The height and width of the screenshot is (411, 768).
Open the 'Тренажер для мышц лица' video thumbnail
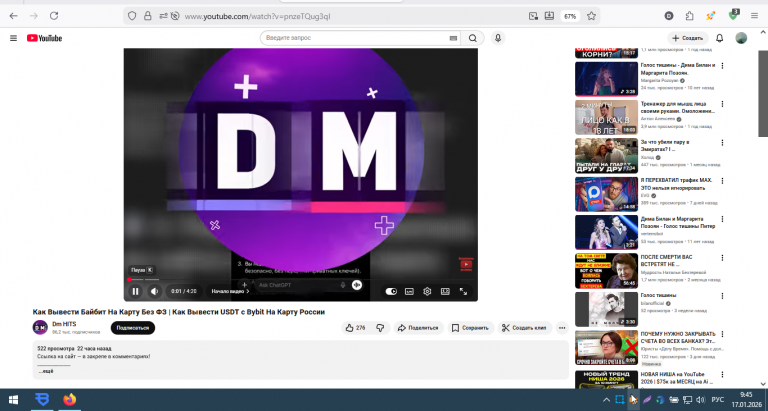coord(606,118)
